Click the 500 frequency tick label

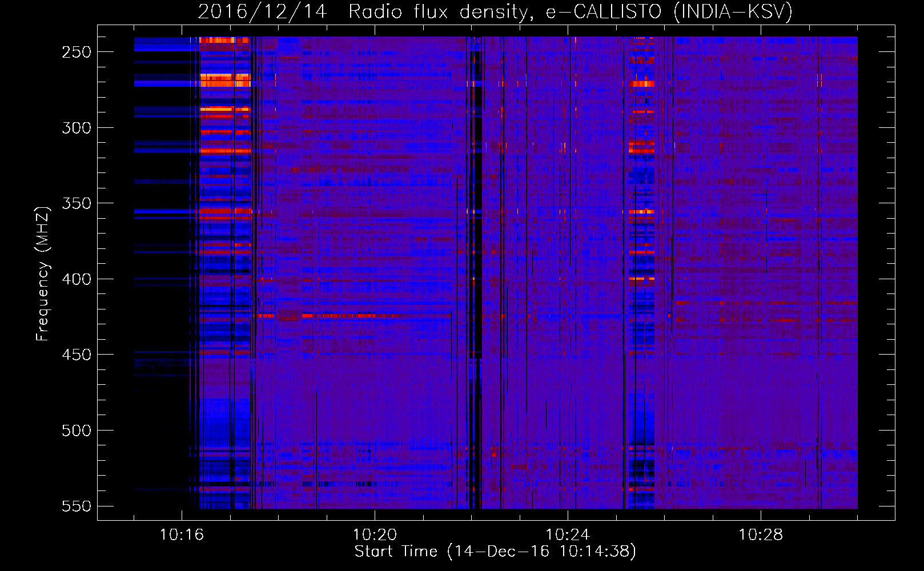[x=77, y=431]
